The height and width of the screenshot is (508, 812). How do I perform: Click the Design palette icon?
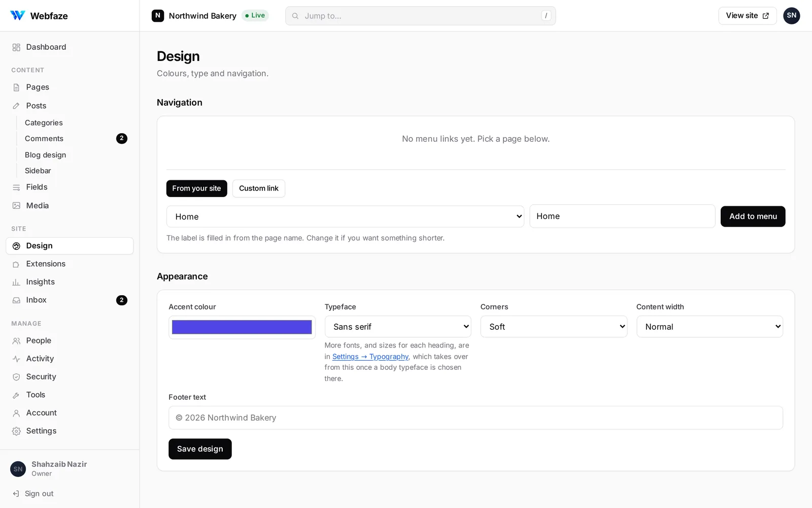pyautogui.click(x=16, y=246)
